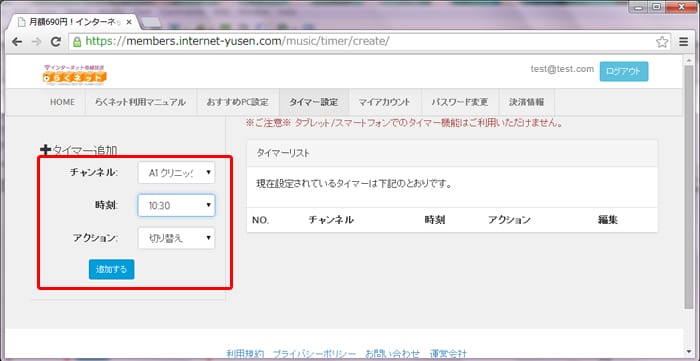Click the 利用規約 footer link
This screenshot has width=700, height=361.
tap(245, 354)
